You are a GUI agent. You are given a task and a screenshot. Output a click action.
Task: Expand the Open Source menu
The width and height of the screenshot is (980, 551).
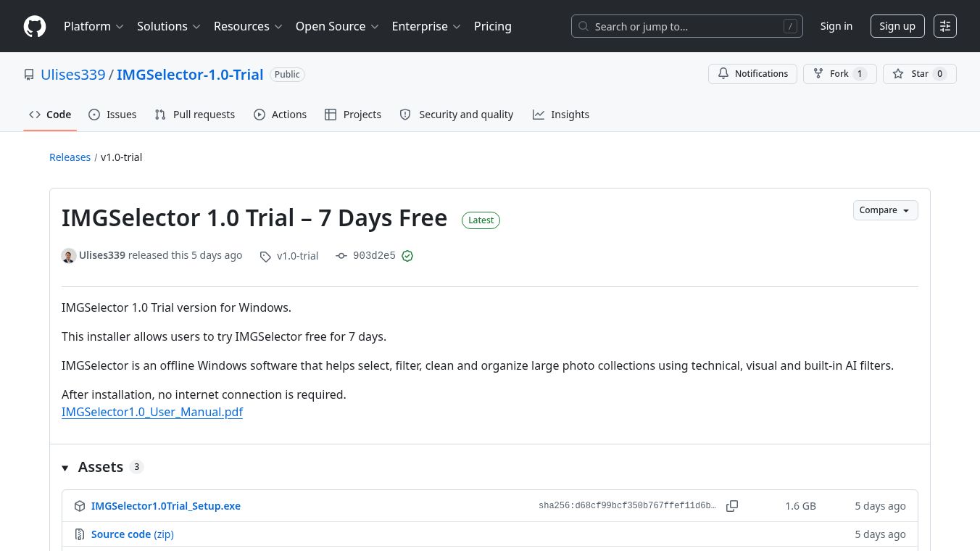click(x=337, y=26)
